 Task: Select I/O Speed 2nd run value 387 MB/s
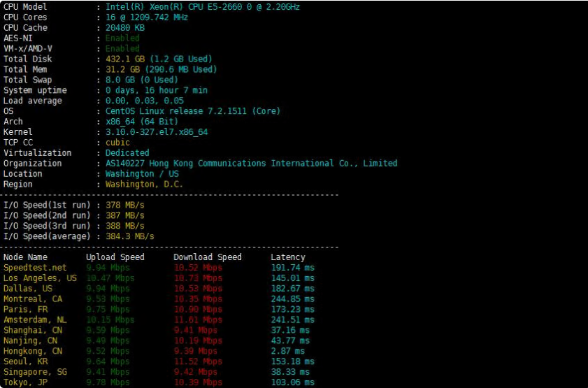pyautogui.click(x=125, y=215)
